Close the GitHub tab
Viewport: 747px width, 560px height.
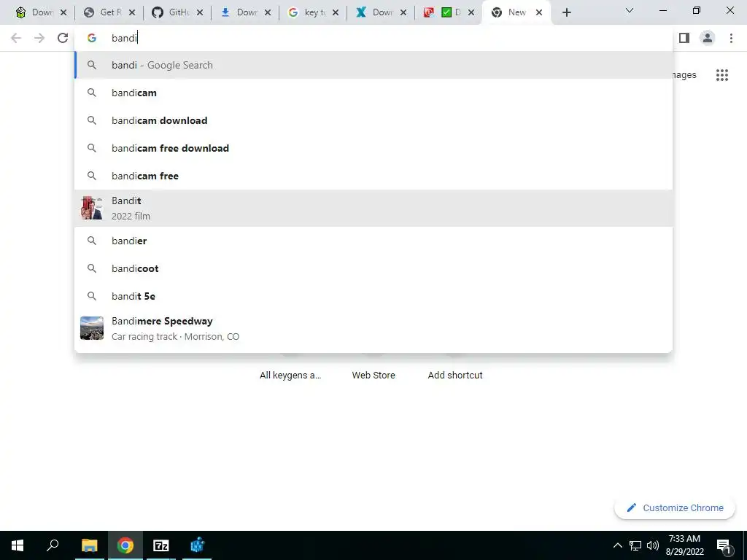[200, 12]
